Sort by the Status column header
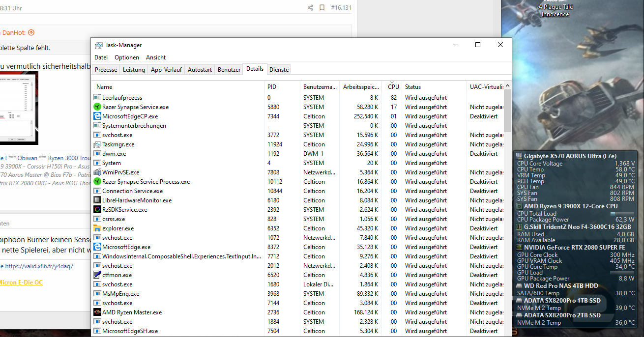644x337 pixels. 434,86
